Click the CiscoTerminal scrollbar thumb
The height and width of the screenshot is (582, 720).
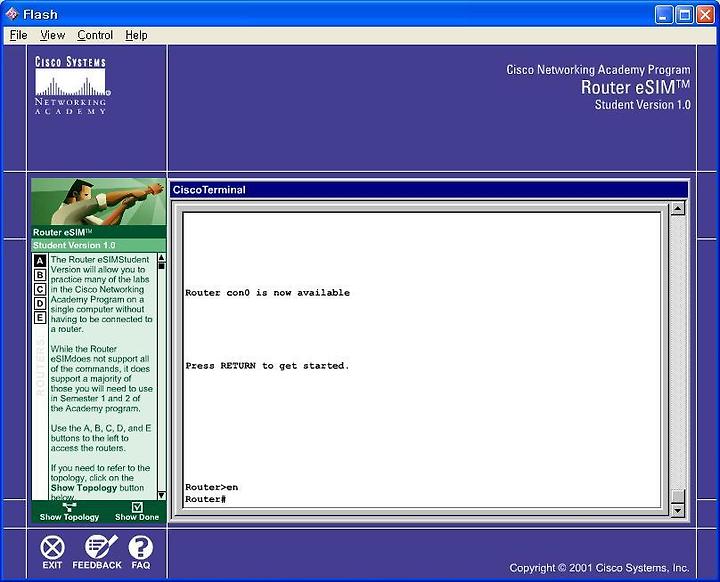[x=678, y=497]
